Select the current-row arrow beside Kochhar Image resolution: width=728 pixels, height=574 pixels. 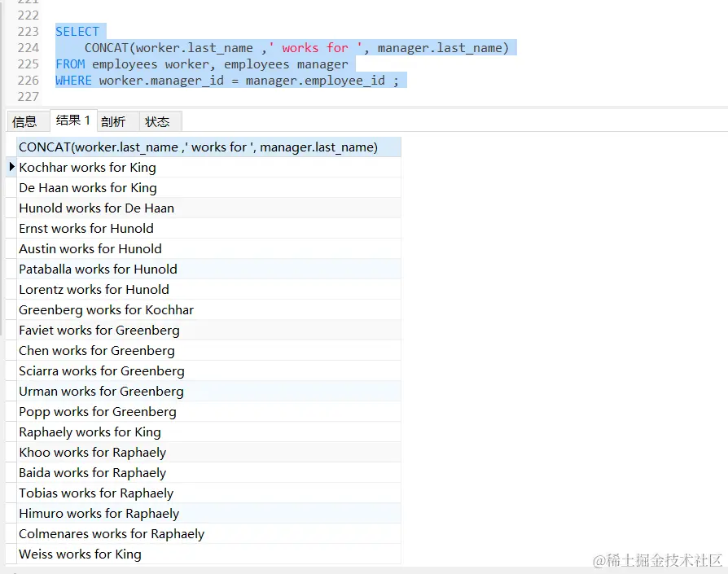point(11,167)
